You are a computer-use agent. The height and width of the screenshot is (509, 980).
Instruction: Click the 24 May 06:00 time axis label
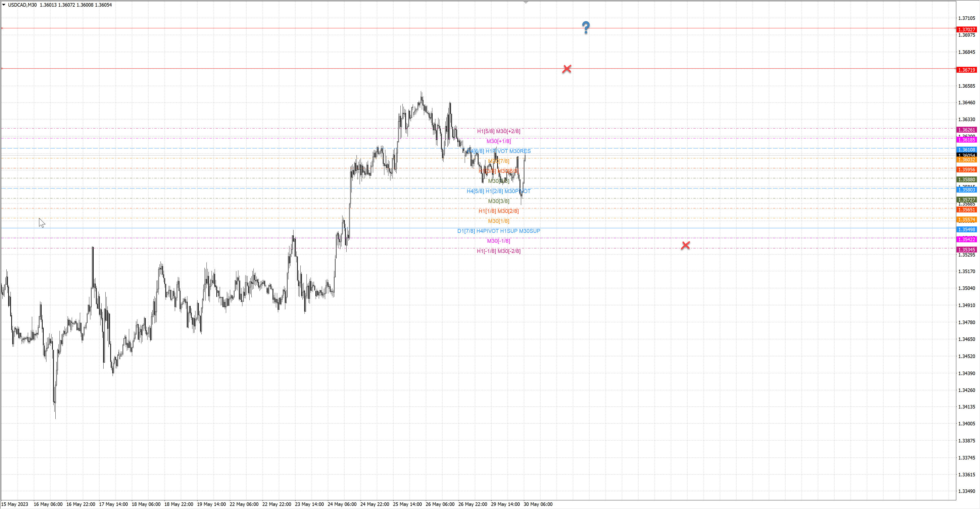[x=342, y=504]
